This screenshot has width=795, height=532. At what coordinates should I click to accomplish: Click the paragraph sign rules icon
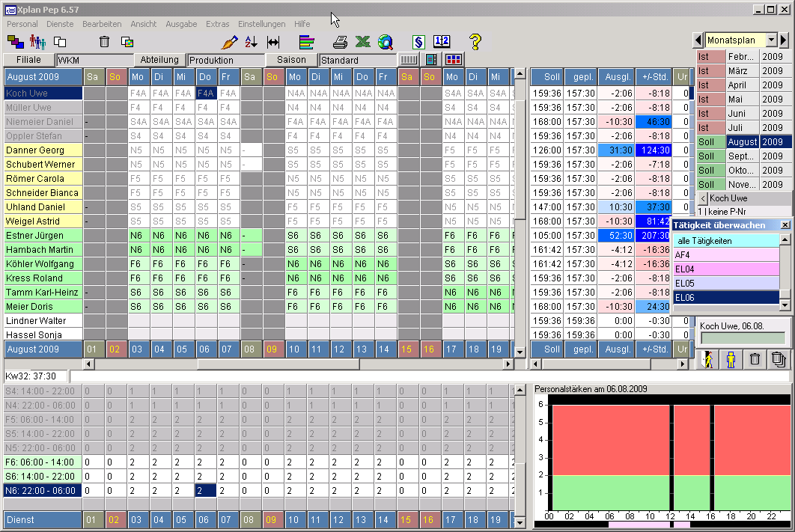418,42
